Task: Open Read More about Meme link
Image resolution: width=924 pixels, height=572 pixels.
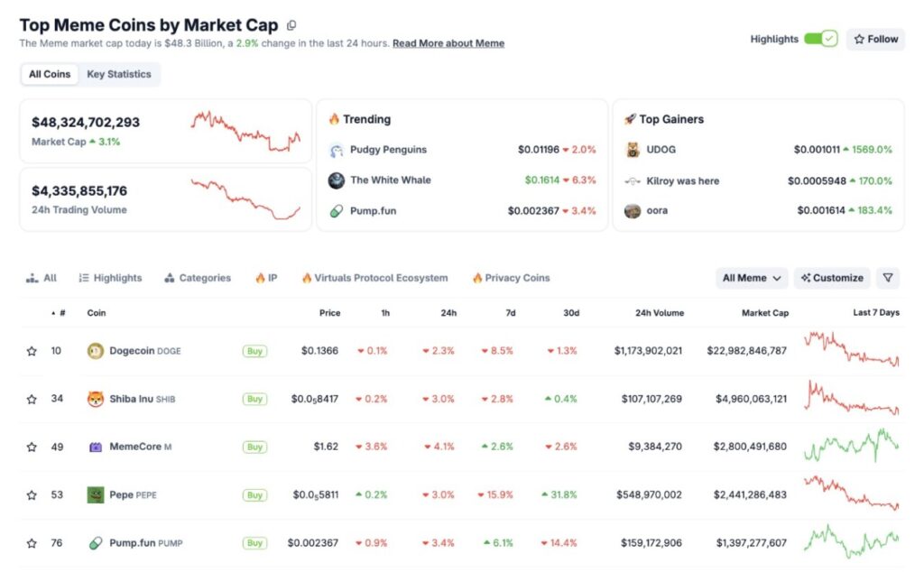Action: tap(448, 43)
